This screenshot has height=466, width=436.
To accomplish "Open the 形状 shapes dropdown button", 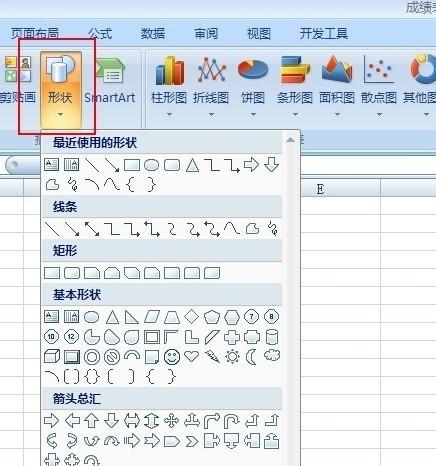I will [60, 89].
